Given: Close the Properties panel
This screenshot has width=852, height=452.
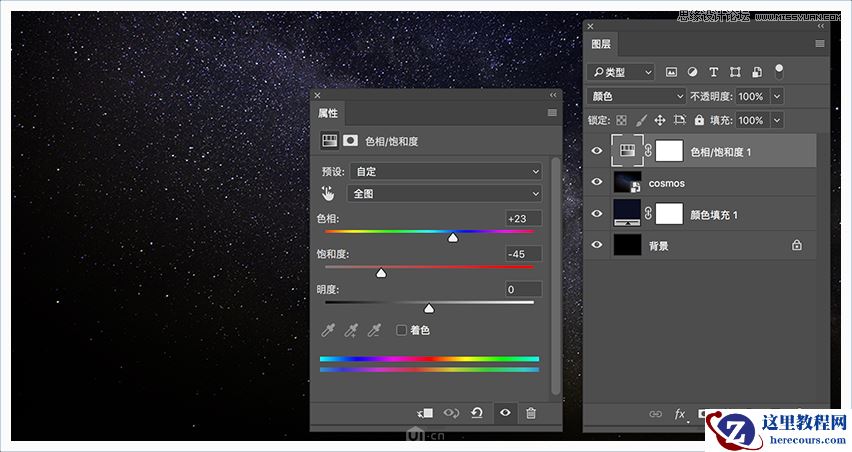Looking at the screenshot, I should (317, 95).
